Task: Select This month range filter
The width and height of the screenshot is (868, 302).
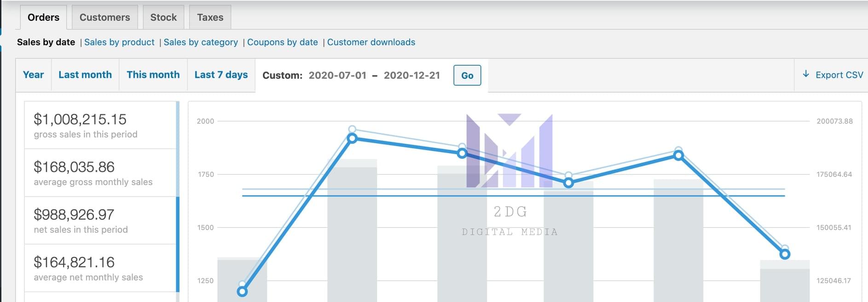Action: (x=153, y=75)
